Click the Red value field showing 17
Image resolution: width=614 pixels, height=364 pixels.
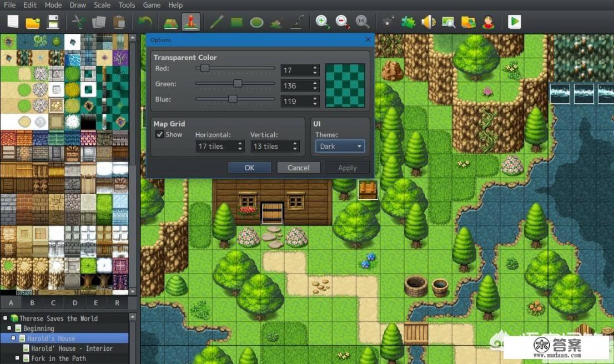296,70
